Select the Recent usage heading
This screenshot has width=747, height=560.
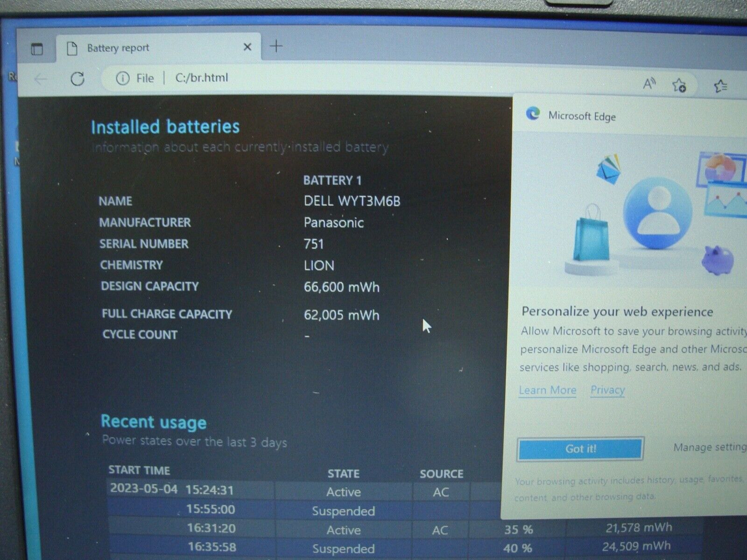[x=154, y=422]
